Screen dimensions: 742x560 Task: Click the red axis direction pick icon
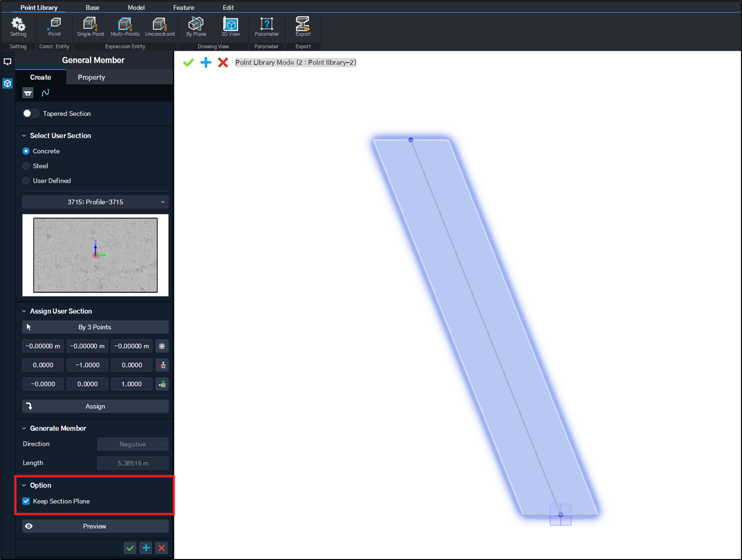point(162,365)
